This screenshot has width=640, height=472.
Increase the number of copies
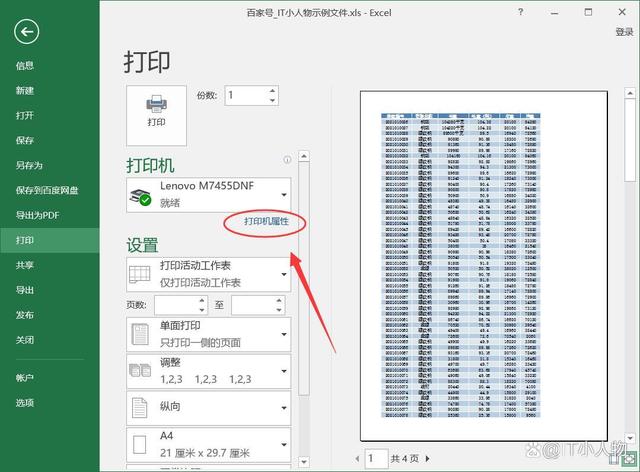271,90
